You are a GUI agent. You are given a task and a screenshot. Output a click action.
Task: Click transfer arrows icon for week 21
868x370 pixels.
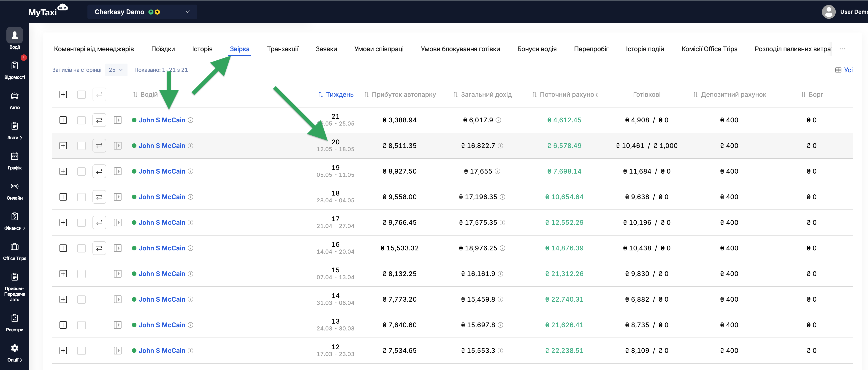pyautogui.click(x=99, y=120)
